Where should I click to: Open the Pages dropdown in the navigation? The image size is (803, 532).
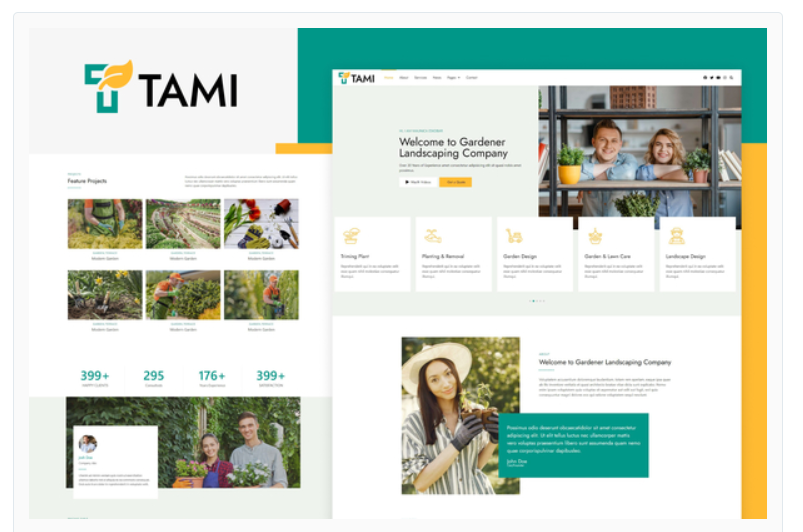pos(453,78)
